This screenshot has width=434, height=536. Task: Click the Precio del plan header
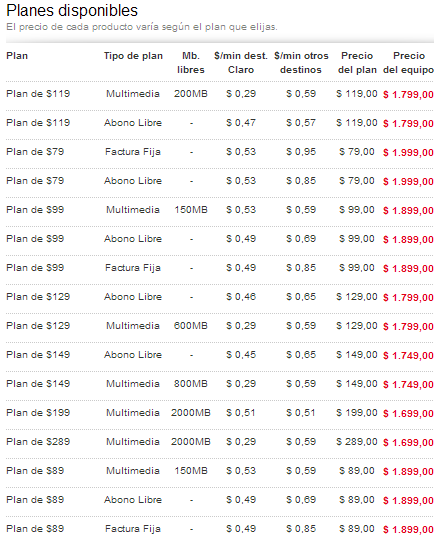pyautogui.click(x=357, y=63)
